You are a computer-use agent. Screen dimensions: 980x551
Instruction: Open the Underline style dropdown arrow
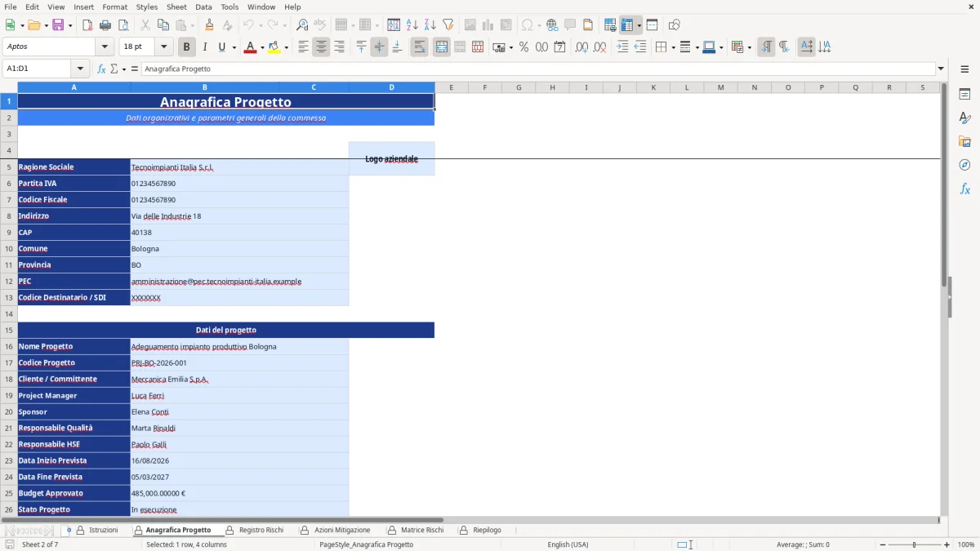234,47
